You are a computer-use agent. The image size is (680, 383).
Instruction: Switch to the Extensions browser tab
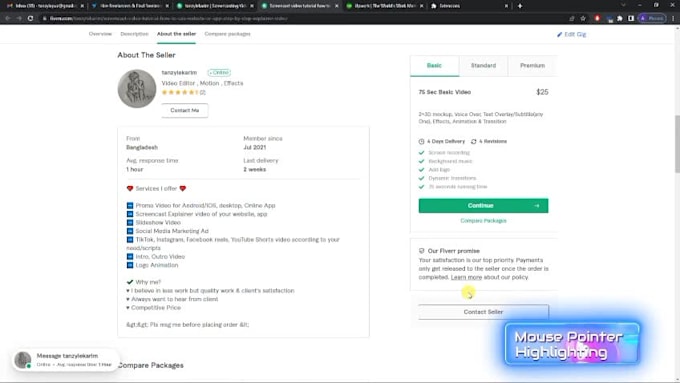pos(468,6)
